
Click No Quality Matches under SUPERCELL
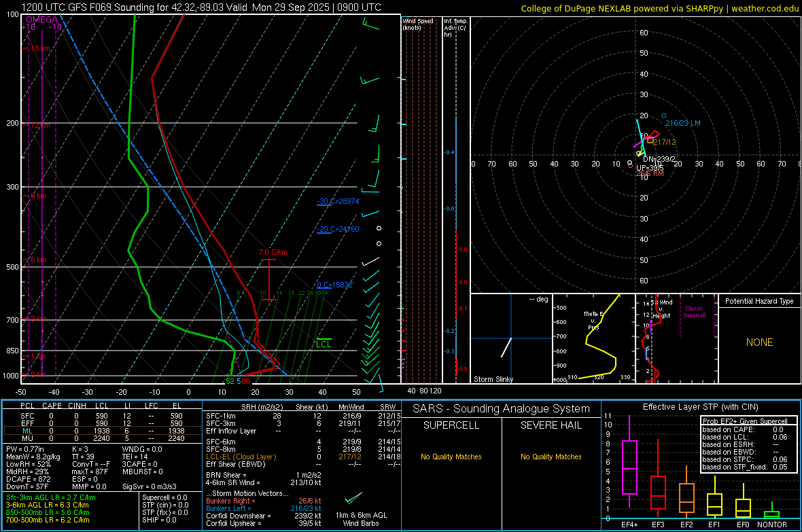click(x=451, y=457)
